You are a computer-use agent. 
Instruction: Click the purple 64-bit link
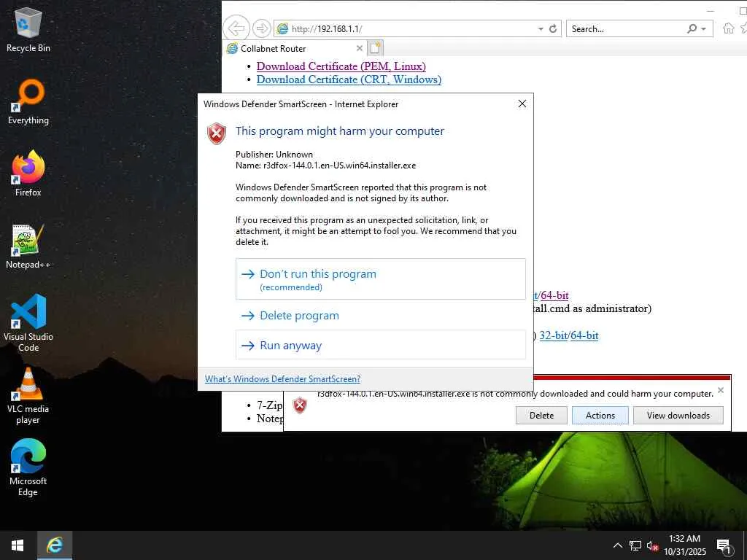click(x=554, y=295)
